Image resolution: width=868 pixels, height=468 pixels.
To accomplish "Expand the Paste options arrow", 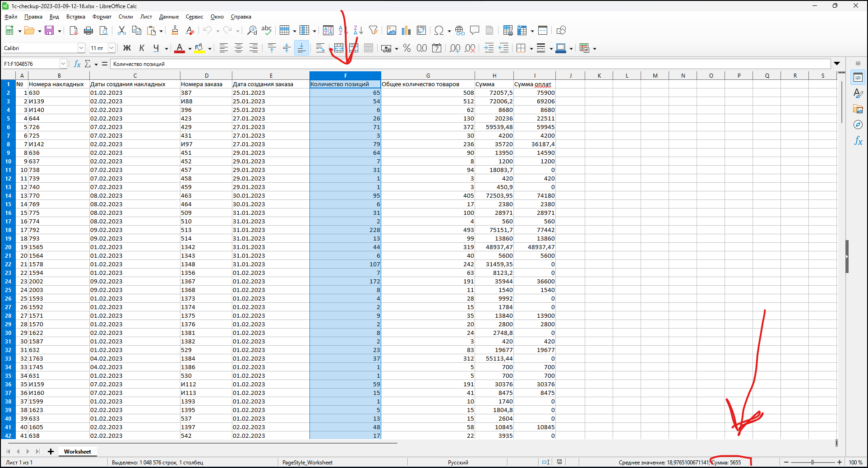I will click(161, 31).
